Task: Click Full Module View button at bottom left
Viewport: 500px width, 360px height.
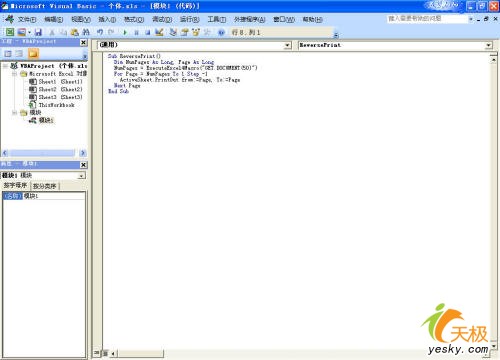Action: coord(105,353)
